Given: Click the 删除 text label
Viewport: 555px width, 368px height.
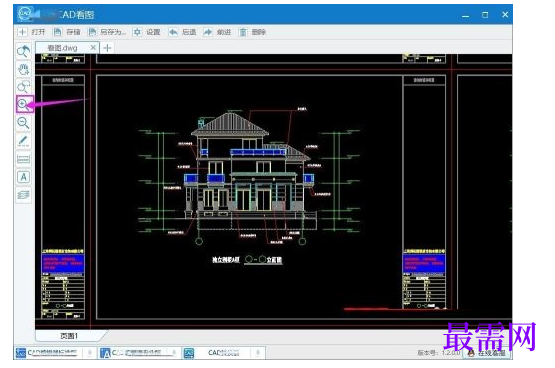Looking at the screenshot, I should tap(259, 32).
